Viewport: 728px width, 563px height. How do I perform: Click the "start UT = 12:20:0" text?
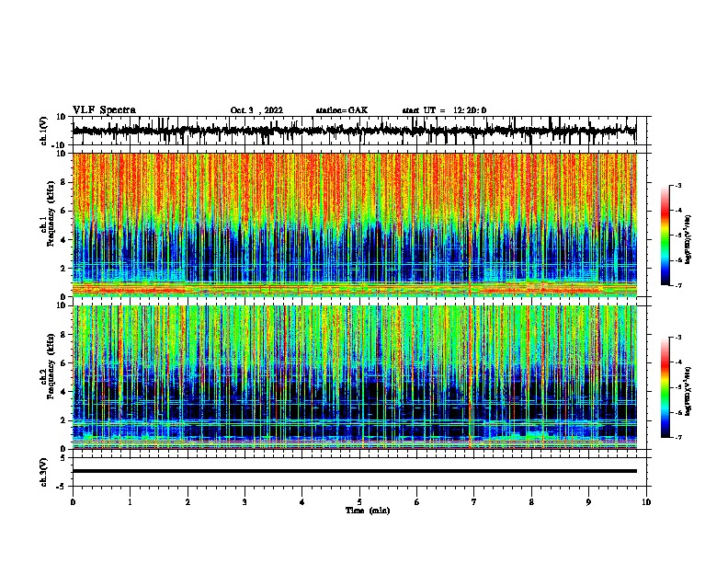coord(444,110)
